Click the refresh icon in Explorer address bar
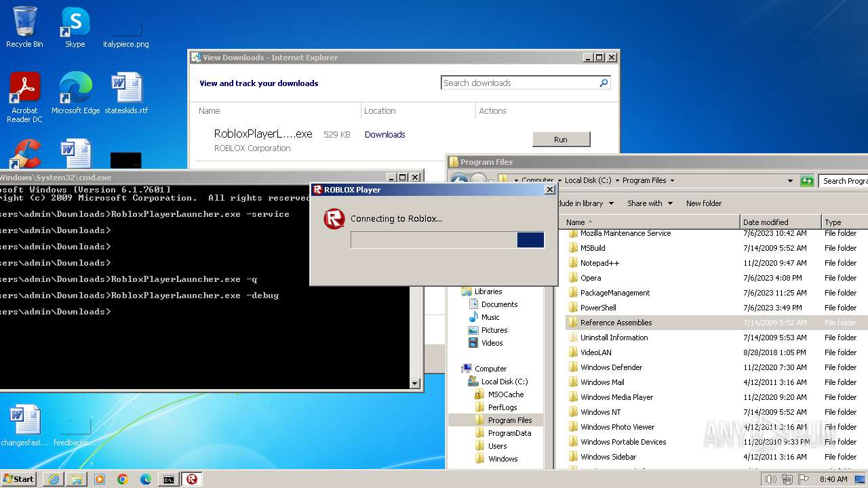 click(807, 180)
